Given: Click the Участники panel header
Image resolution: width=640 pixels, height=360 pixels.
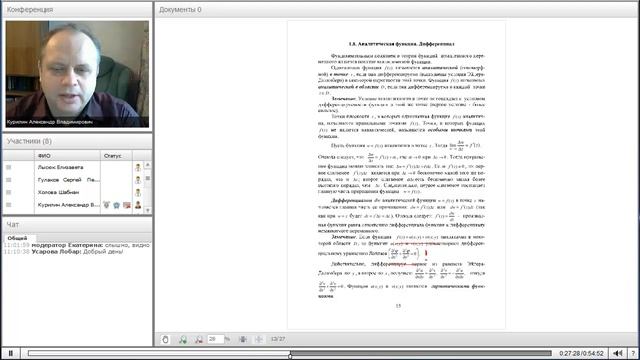Looking at the screenshot, I should (x=77, y=141).
